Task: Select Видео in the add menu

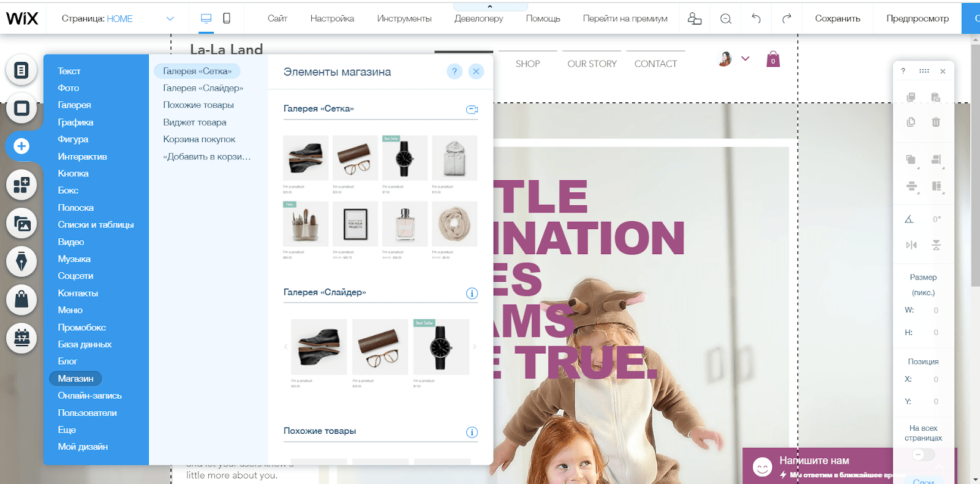Action: coord(71,242)
